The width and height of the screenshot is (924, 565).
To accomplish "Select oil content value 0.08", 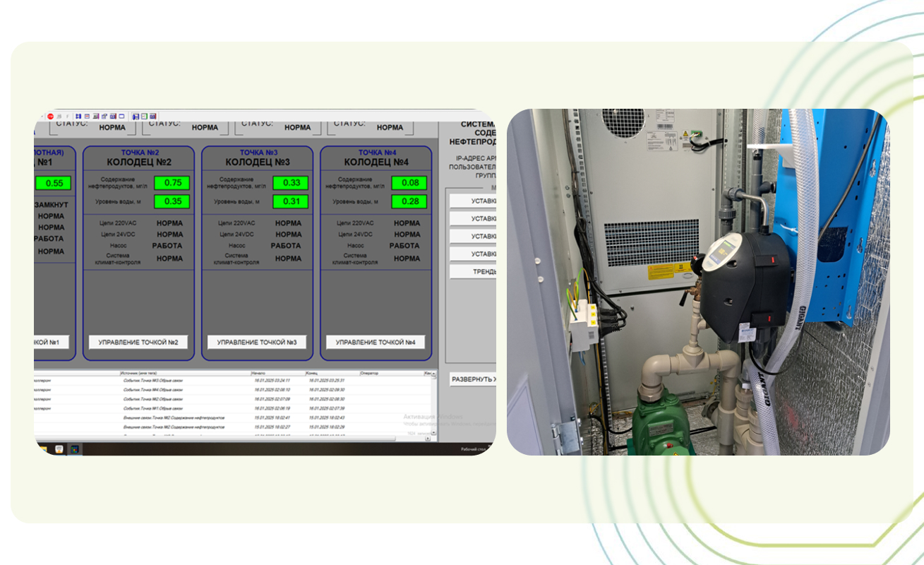I will coord(409,183).
